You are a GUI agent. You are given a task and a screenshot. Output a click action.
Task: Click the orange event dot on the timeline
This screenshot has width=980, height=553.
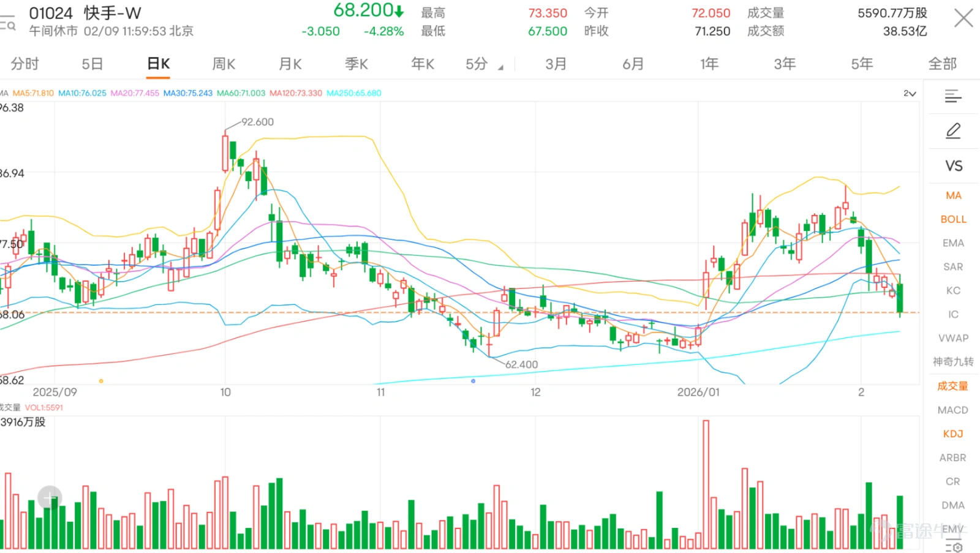click(101, 381)
